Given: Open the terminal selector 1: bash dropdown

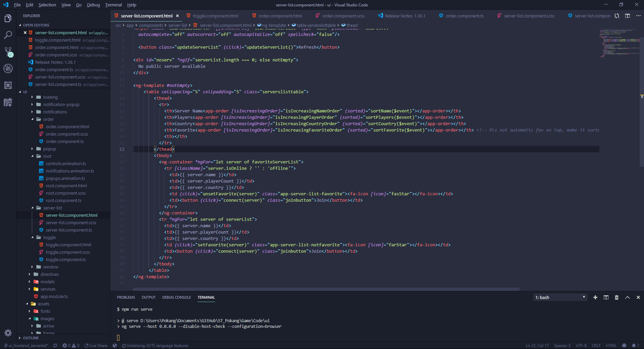Looking at the screenshot, I should pyautogui.click(x=560, y=297).
